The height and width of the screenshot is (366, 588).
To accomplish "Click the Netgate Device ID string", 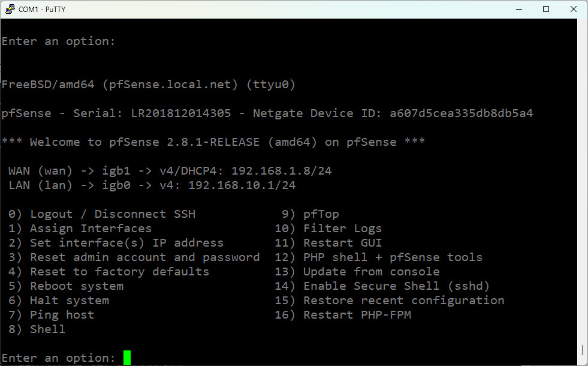I will pos(461,113).
